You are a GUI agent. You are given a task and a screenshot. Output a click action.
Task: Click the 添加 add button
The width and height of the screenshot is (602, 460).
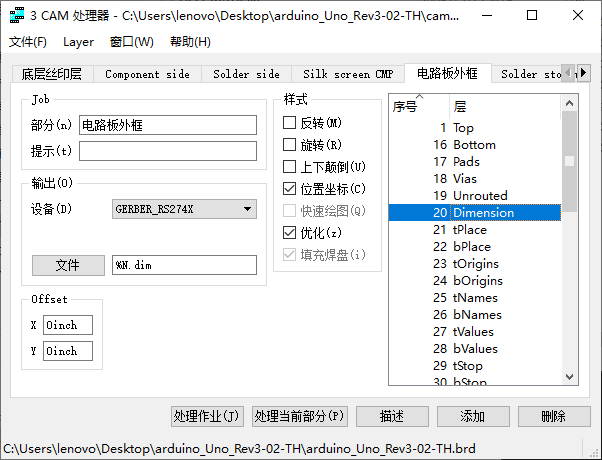coord(472,417)
